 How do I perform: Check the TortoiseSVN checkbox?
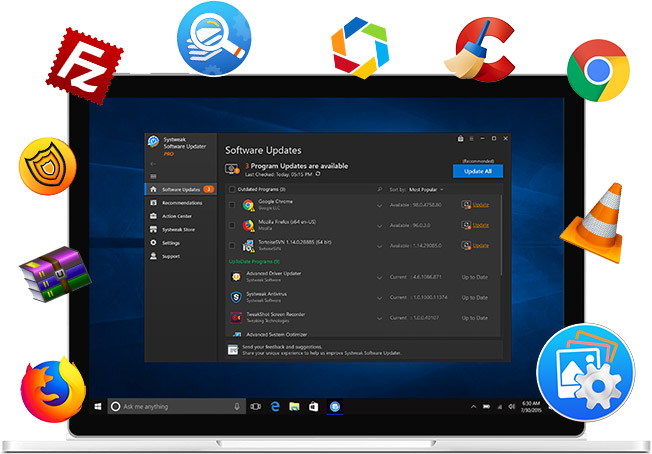click(x=232, y=245)
